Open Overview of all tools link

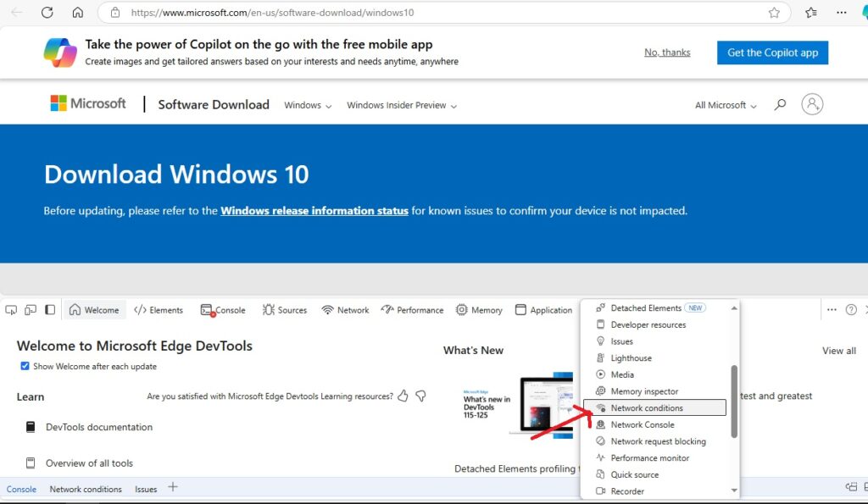tap(89, 463)
